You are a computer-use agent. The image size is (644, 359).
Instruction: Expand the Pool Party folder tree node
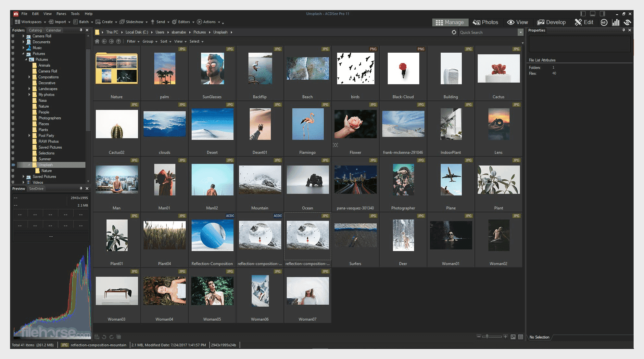click(x=29, y=136)
